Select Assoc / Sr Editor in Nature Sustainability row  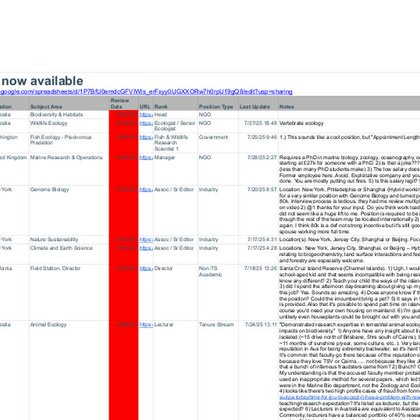pos(175,240)
